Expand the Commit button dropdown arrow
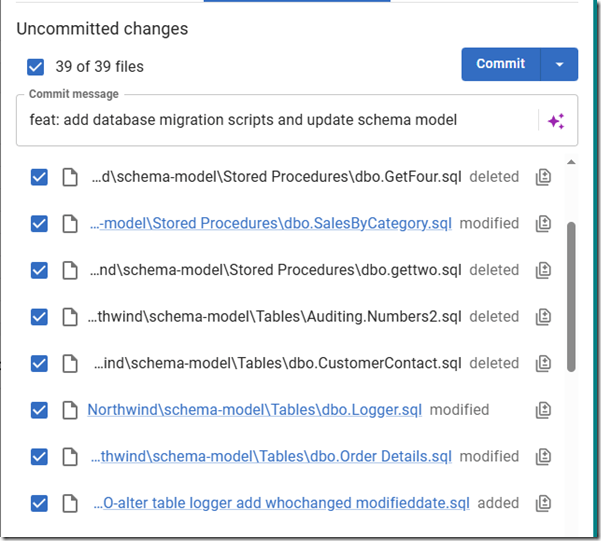Image resolution: width=601 pixels, height=541 pixels. (x=559, y=64)
